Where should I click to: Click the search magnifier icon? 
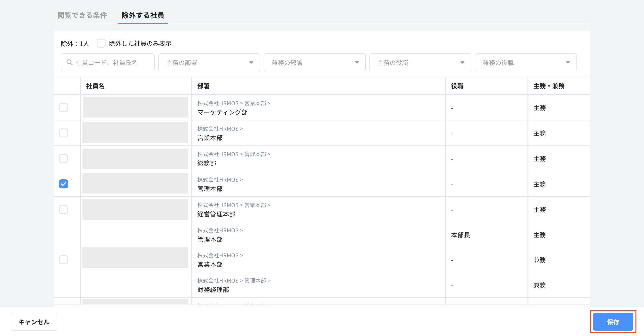tap(70, 63)
